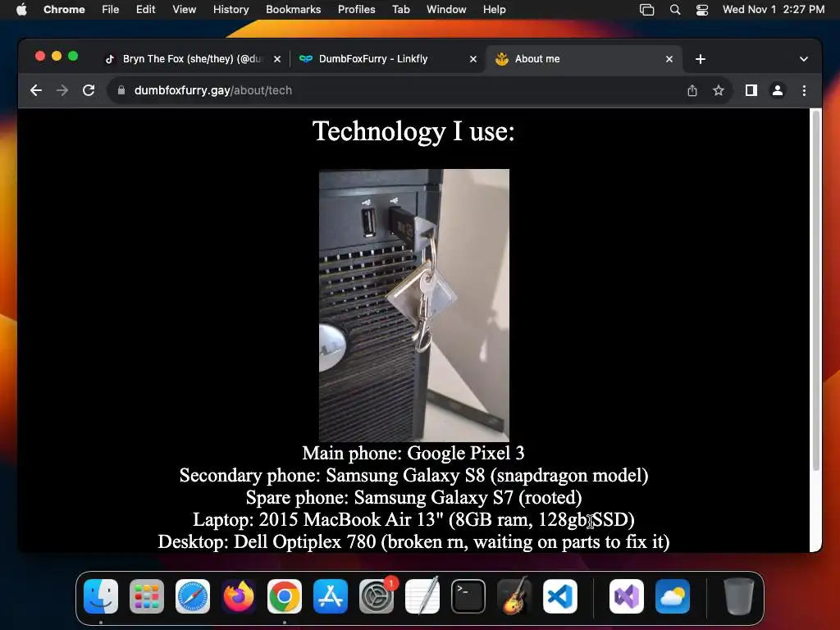Open the Chrome profile menu

[x=778, y=90]
